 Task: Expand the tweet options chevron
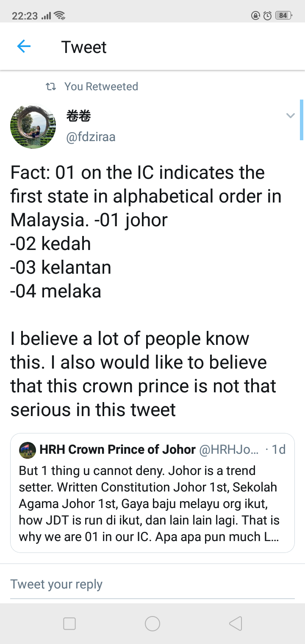click(x=290, y=116)
